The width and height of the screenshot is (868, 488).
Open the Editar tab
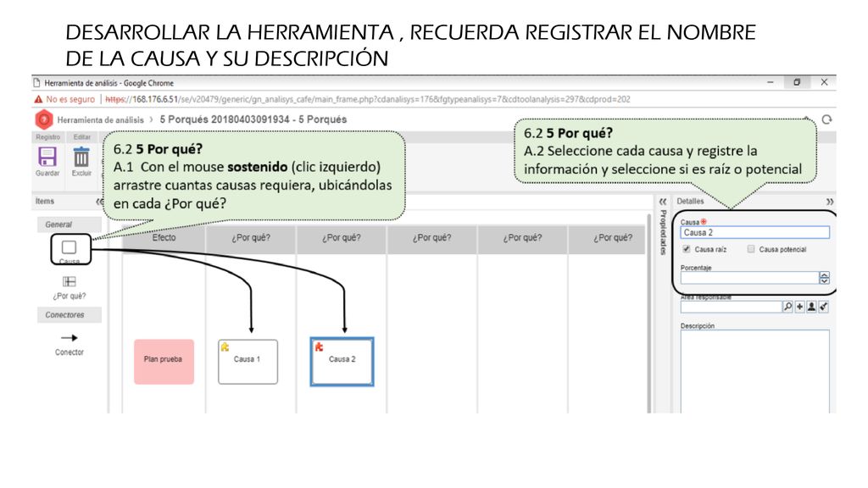(x=82, y=137)
